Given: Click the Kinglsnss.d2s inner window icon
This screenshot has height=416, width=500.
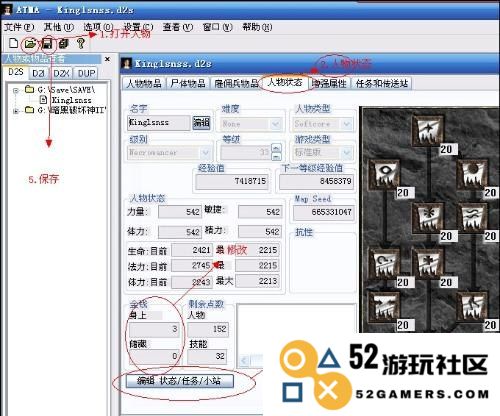Looking at the screenshot, I should click(127, 63).
